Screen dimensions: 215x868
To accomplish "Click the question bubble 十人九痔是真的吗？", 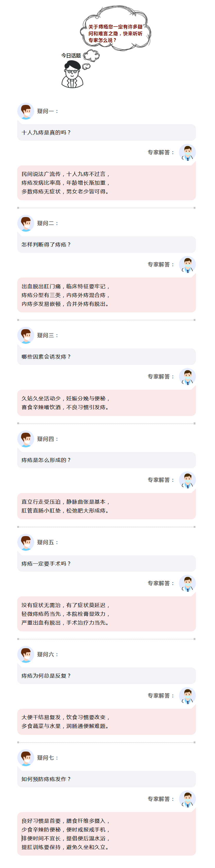I will tap(106, 132).
